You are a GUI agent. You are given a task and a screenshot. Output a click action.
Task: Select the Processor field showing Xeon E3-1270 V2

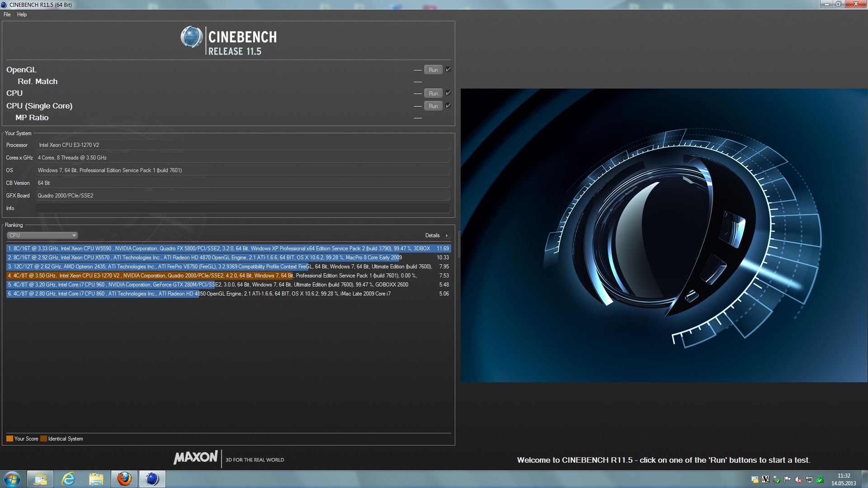pyautogui.click(x=243, y=145)
